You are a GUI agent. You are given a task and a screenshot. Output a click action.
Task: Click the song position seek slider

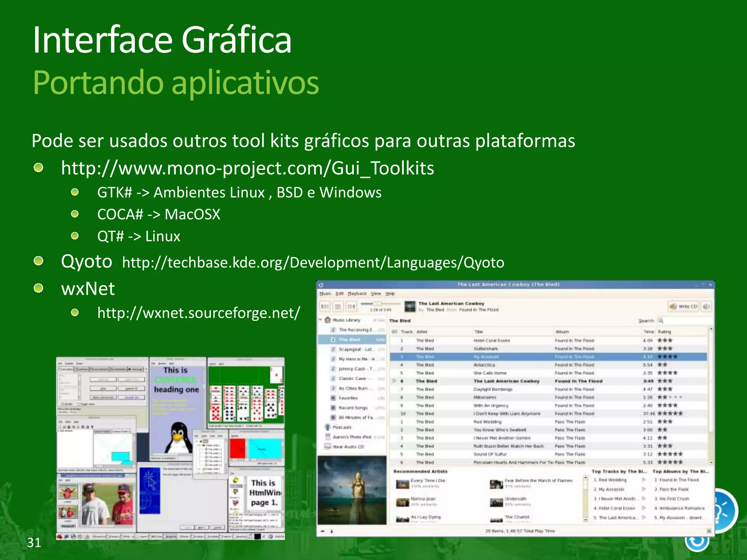coord(380,303)
